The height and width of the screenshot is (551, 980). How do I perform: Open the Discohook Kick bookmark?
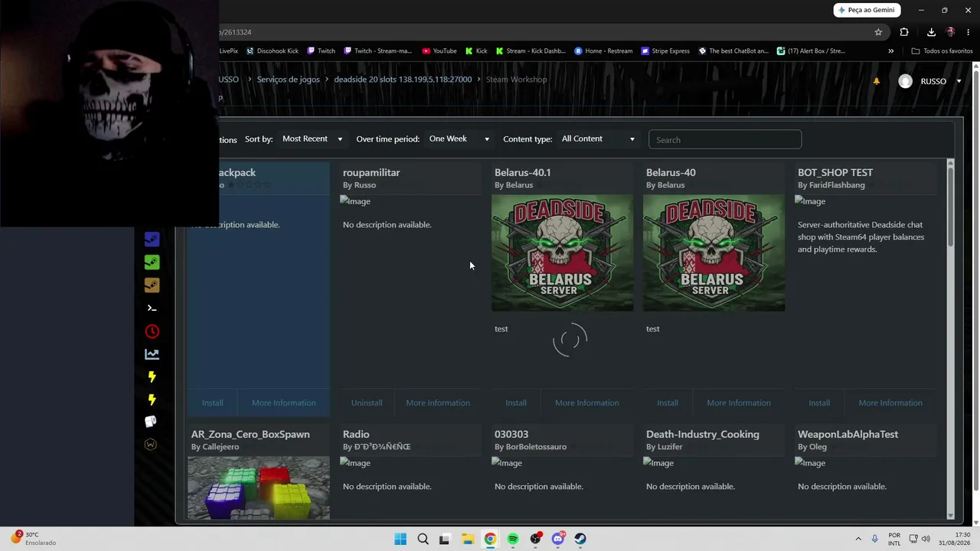pos(273,51)
